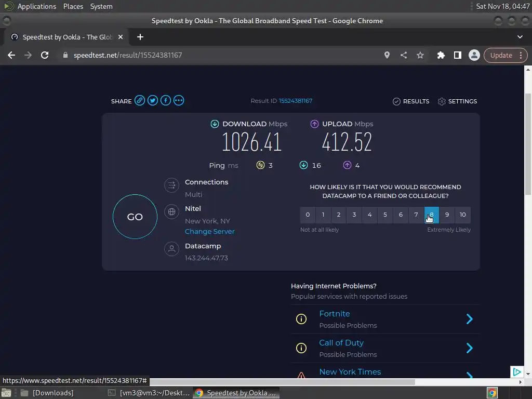This screenshot has width=532, height=399.
Task: Open the Chrome three-dot menu
Action: pyautogui.click(x=521, y=55)
